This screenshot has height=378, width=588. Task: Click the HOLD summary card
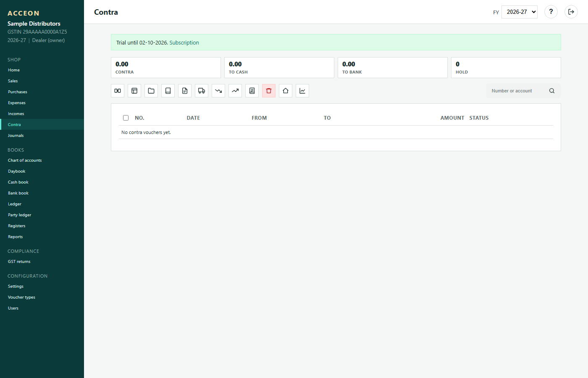[506, 68]
